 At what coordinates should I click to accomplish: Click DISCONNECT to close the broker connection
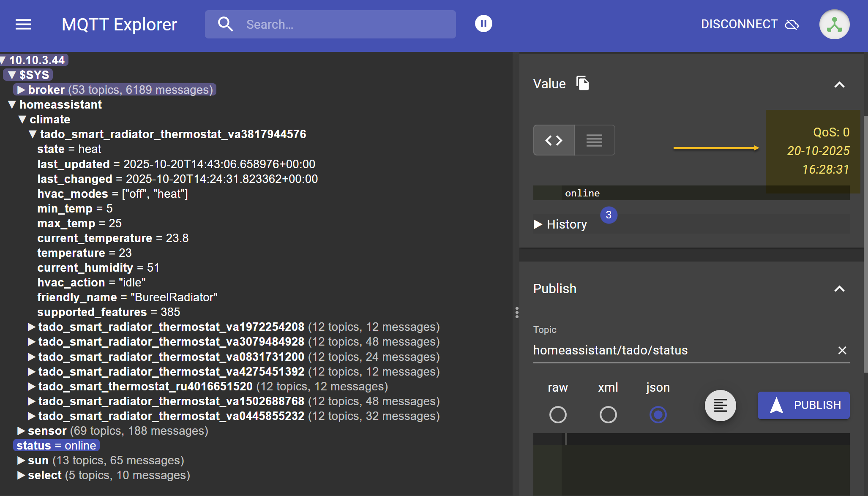pos(739,24)
